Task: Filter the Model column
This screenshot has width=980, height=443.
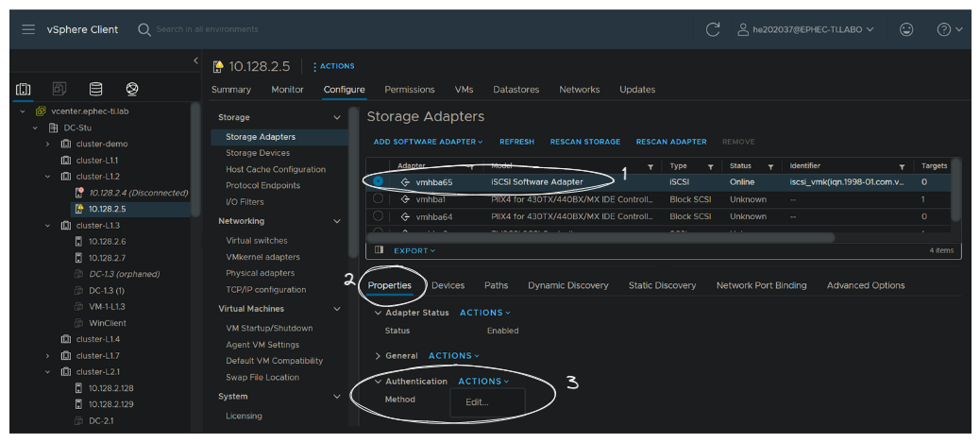Action: point(650,166)
